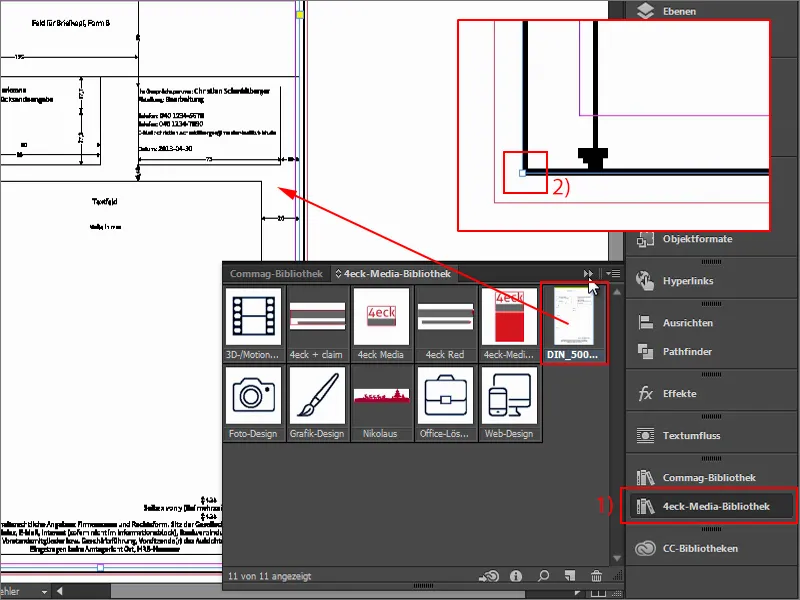Delete library item with trash icon
Viewport: 800px width, 600px height.
[596, 576]
